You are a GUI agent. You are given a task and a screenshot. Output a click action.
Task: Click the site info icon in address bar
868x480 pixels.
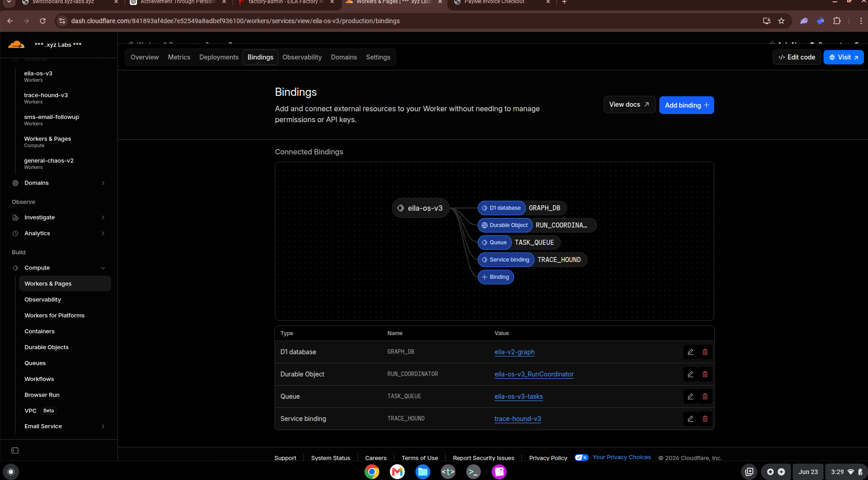click(63, 21)
